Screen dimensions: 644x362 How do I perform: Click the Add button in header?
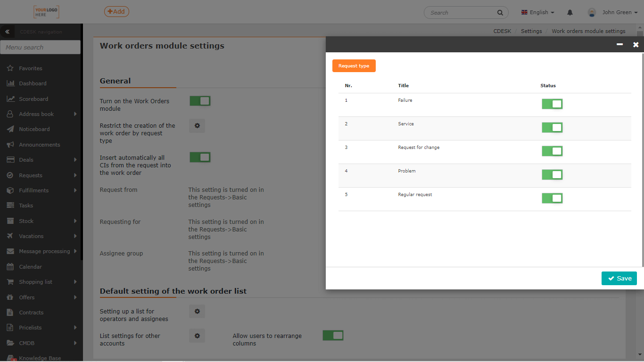(x=116, y=12)
